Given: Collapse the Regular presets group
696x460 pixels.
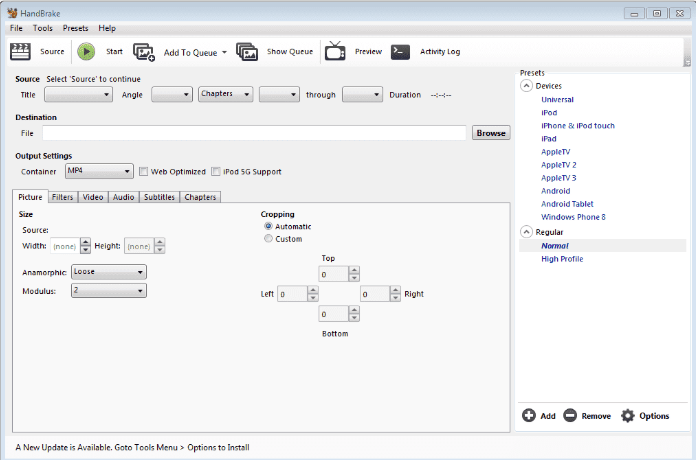Looking at the screenshot, I should [x=526, y=232].
